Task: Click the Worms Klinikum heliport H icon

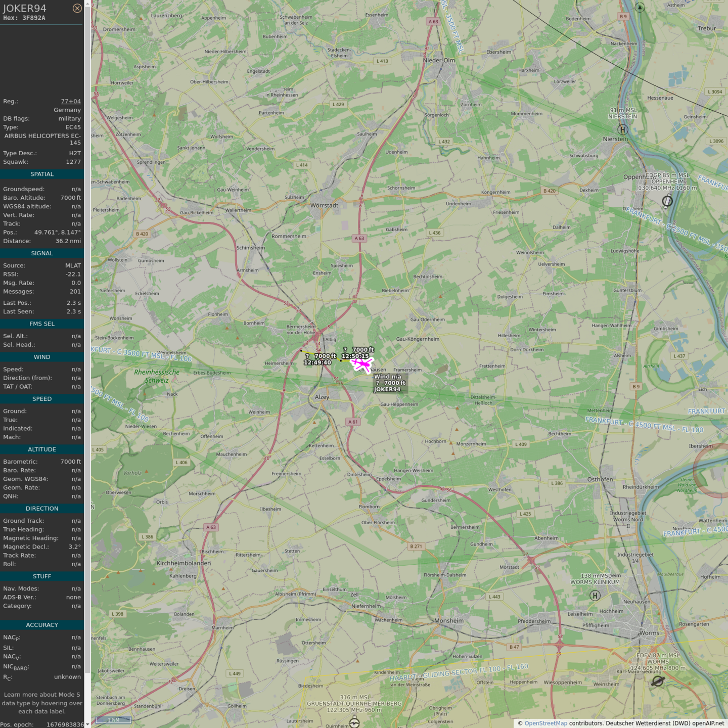Action: click(595, 596)
